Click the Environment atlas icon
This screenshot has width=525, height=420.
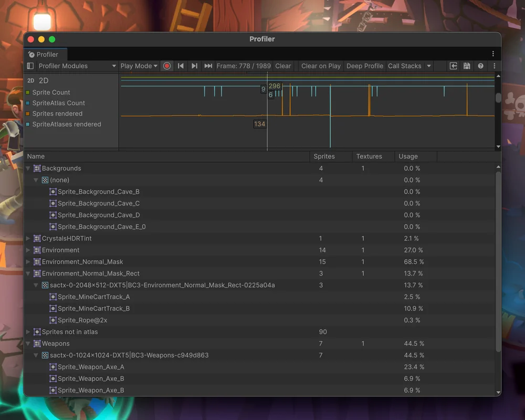[x=37, y=250]
